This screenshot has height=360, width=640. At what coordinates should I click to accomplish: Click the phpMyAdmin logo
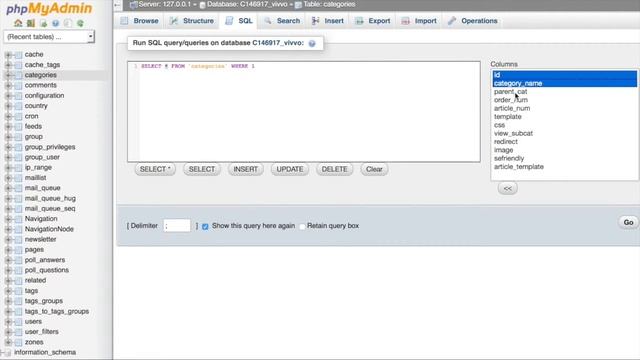49,9
